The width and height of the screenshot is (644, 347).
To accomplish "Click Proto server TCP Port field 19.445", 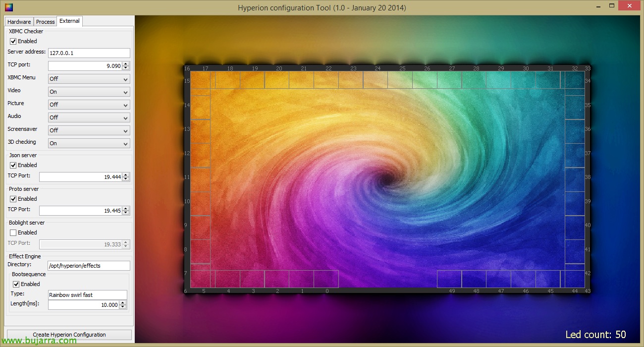I will (x=81, y=211).
